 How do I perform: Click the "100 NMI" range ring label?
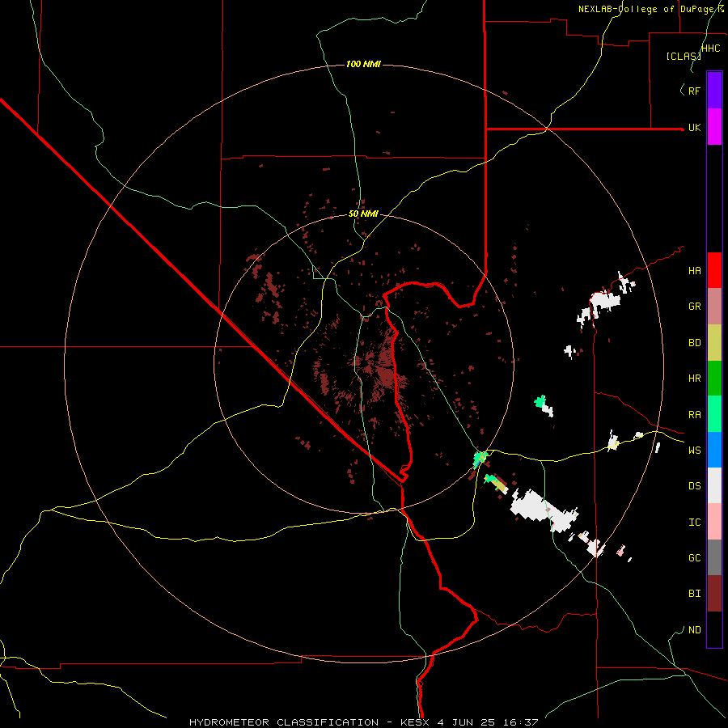click(363, 64)
